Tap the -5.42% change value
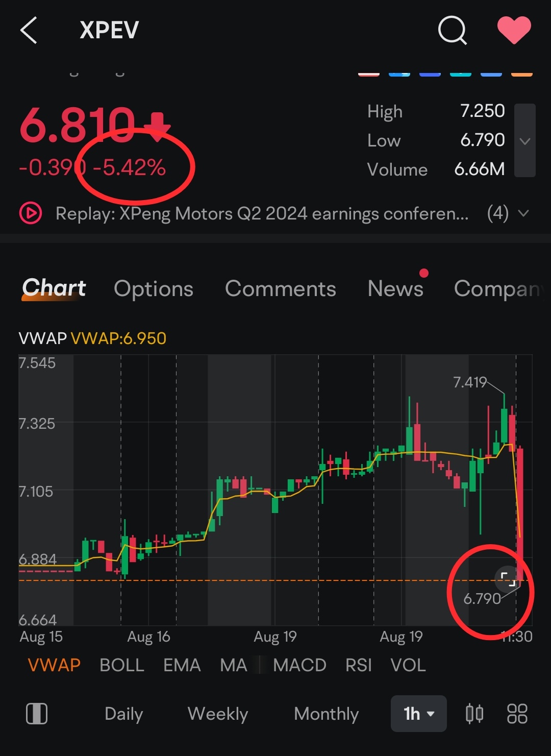The width and height of the screenshot is (551, 756). pyautogui.click(x=130, y=167)
